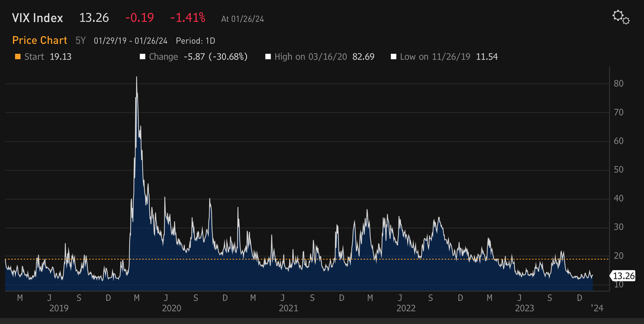644x324 pixels.
Task: Click the VIX Index title
Action: tap(37, 18)
